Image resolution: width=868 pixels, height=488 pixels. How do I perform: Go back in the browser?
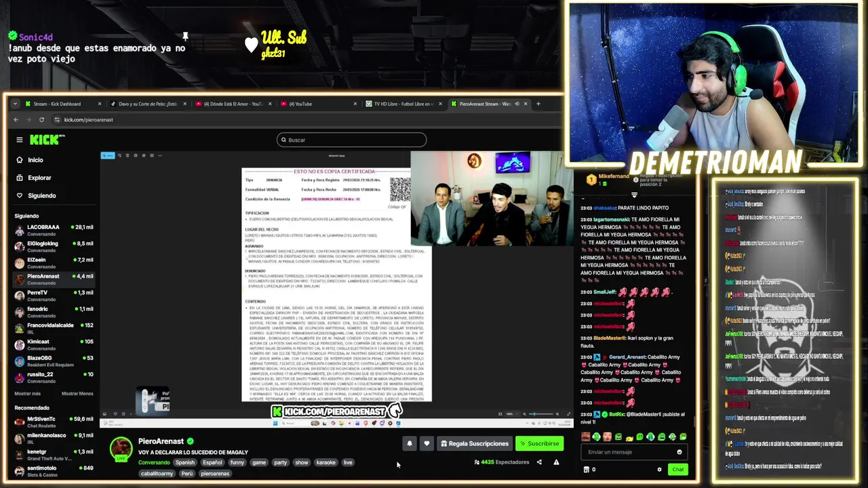click(16, 119)
